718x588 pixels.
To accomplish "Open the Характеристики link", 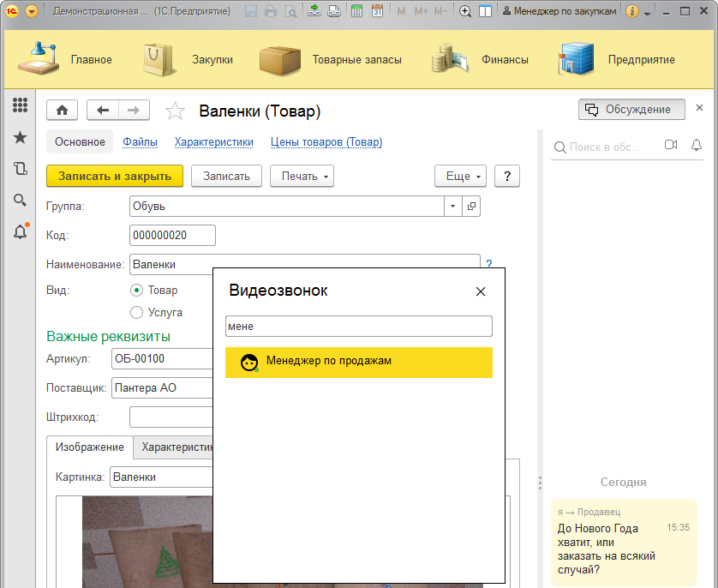I will 214,142.
